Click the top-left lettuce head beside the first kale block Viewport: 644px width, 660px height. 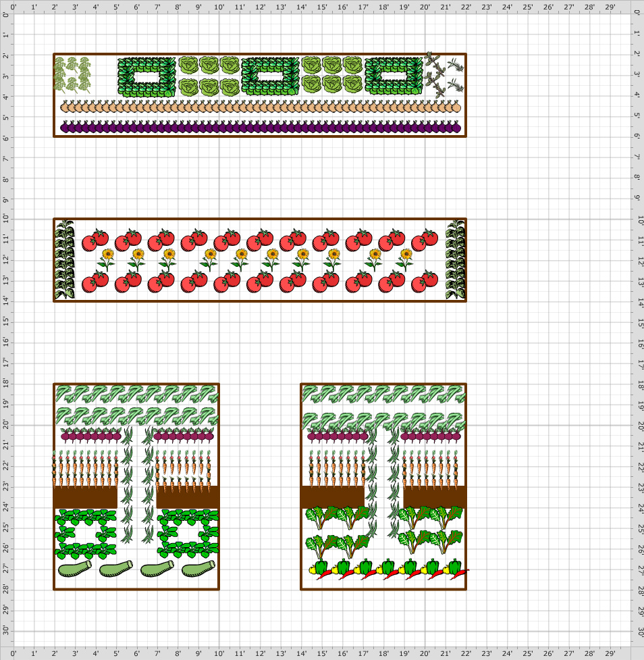pos(188,66)
